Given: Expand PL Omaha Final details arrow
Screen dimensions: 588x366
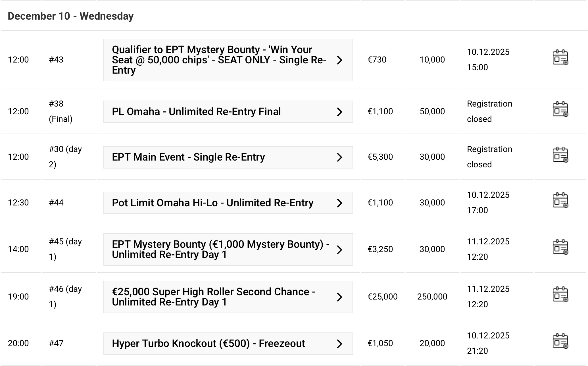Looking at the screenshot, I should click(x=339, y=112).
